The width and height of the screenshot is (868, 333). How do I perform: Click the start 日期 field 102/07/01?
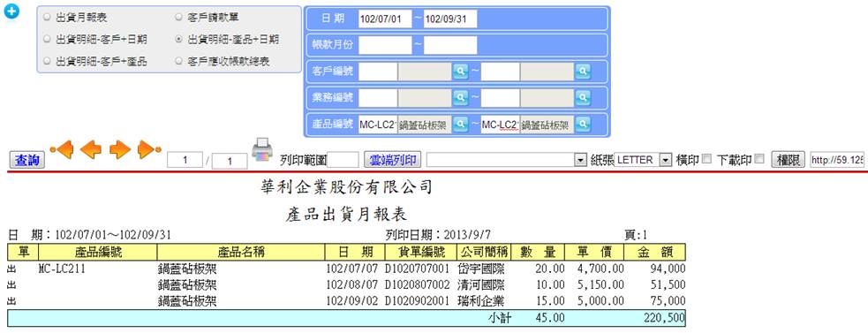385,19
